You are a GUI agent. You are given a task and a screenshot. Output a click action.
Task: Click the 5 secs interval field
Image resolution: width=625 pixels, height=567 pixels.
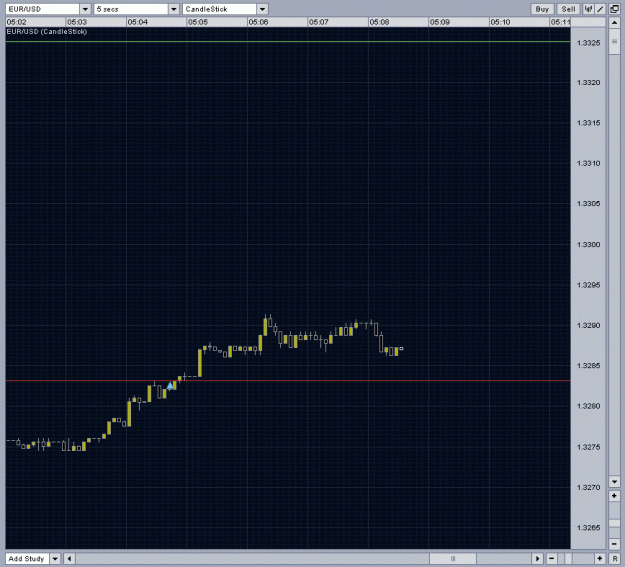pyautogui.click(x=131, y=9)
